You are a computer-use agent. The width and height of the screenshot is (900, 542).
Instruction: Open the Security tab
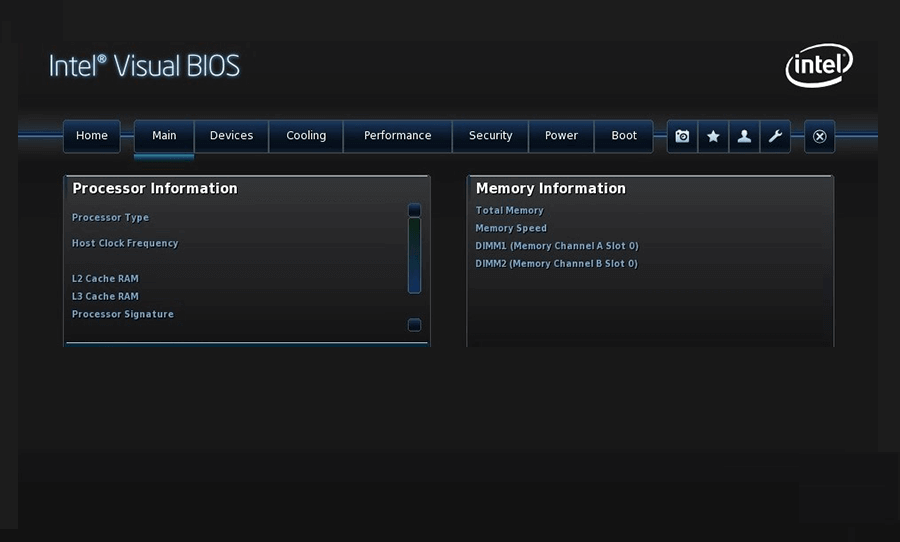coord(490,136)
